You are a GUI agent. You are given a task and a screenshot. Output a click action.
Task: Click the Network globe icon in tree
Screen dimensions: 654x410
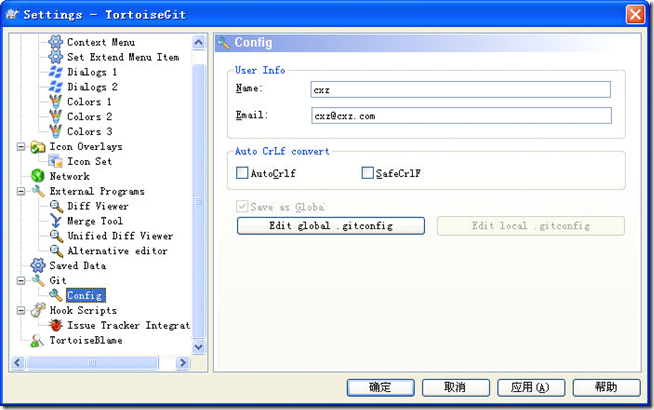click(38, 176)
